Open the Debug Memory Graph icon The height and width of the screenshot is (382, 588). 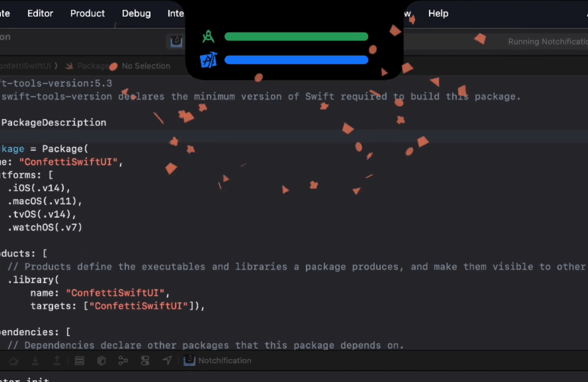click(123, 360)
